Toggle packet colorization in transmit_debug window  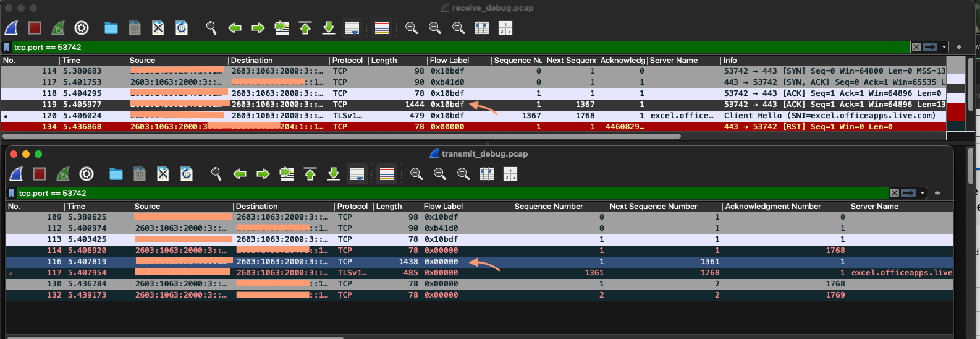pyautogui.click(x=387, y=174)
